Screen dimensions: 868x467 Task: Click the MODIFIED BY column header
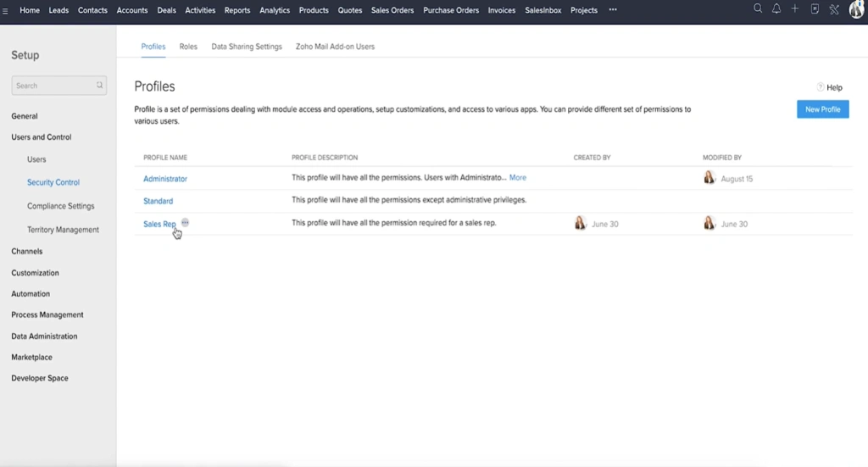[722, 158]
